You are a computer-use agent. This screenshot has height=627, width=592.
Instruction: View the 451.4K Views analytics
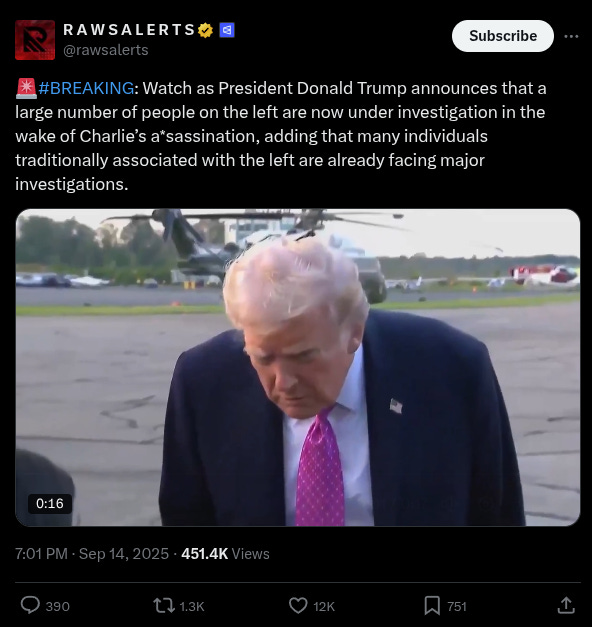(x=226, y=554)
